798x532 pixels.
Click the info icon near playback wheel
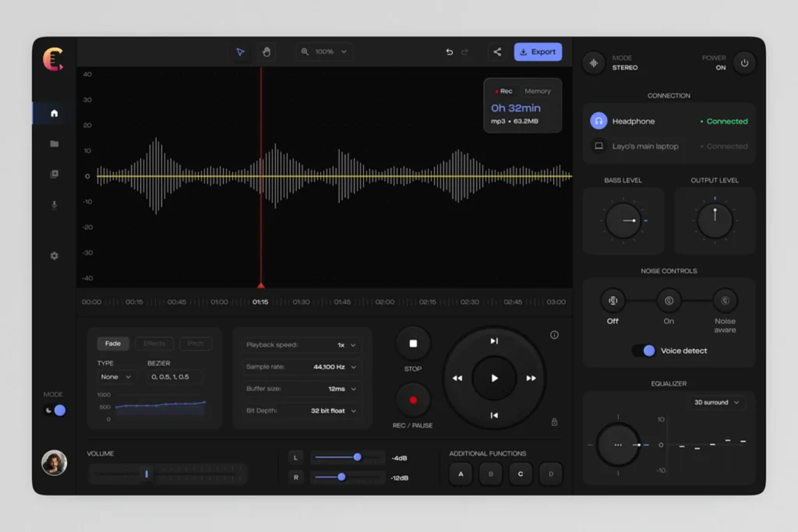pyautogui.click(x=554, y=335)
